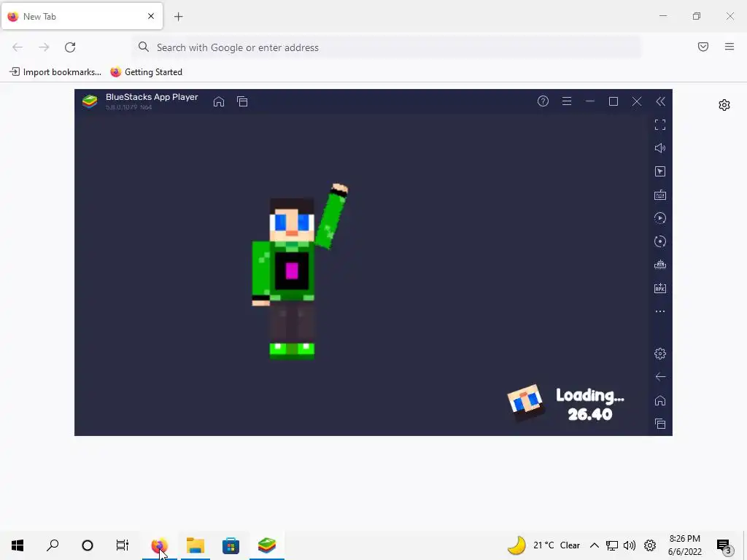Close the BlueStacks App Player window
Screen dimensions: 747x560
tap(637, 101)
